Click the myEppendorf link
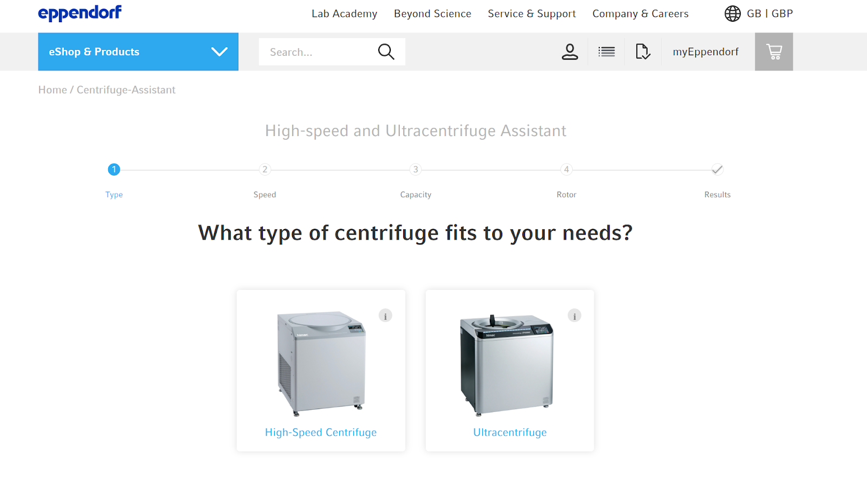 706,51
